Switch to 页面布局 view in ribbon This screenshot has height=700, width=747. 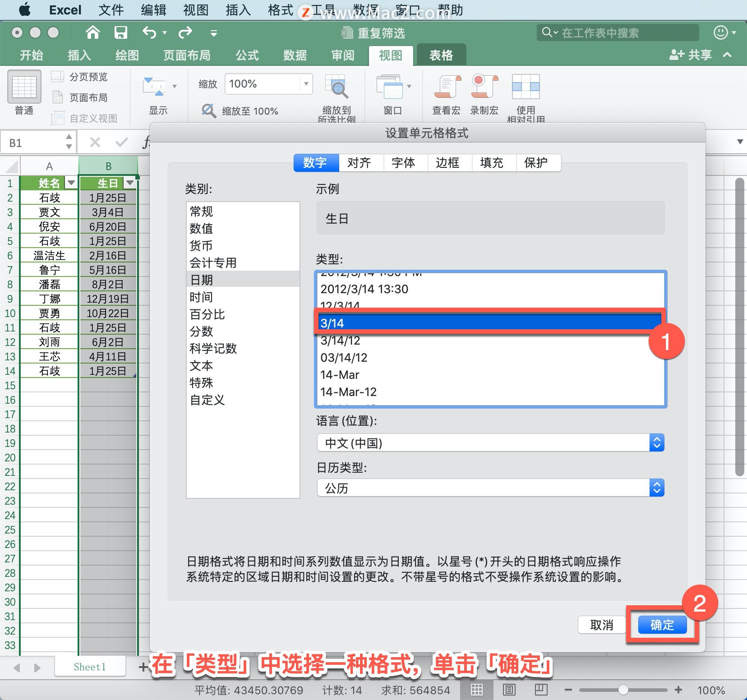[x=79, y=97]
